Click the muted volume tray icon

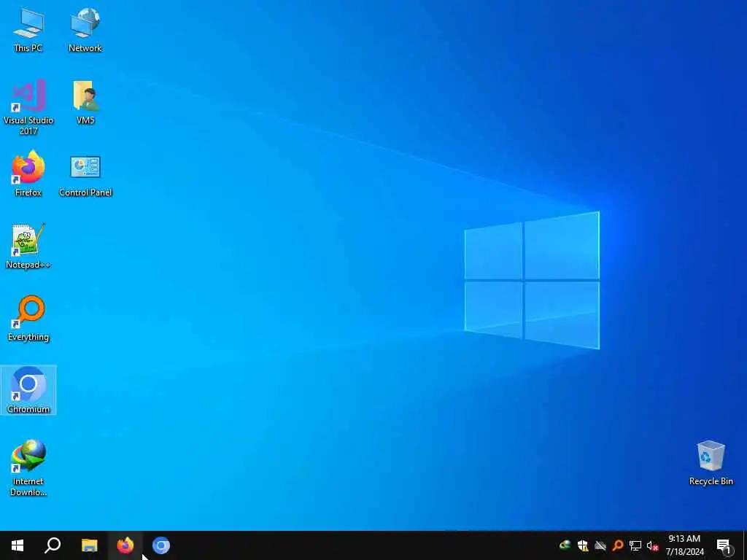[653, 545]
